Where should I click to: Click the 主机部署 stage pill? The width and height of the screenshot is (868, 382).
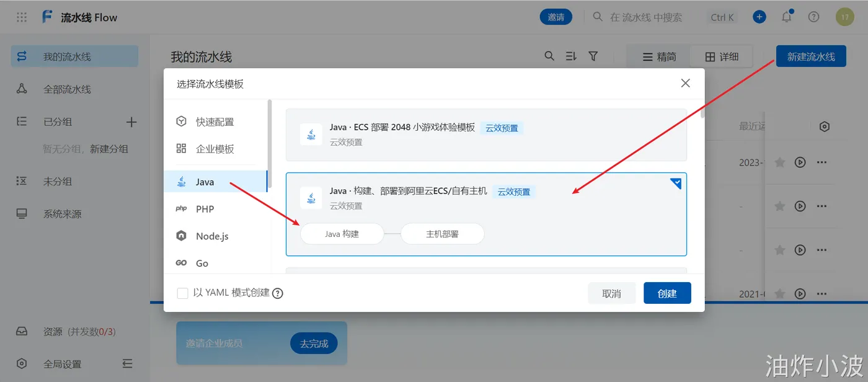click(x=443, y=234)
